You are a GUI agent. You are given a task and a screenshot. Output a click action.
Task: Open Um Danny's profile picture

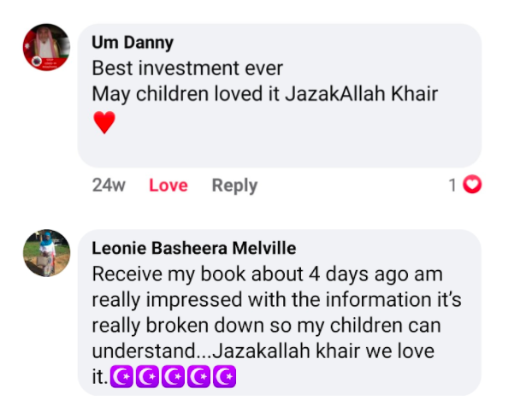pos(46,47)
